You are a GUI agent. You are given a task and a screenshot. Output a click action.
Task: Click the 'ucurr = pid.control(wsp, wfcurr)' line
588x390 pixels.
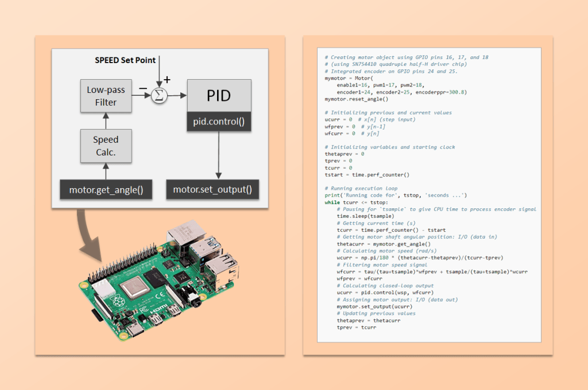tap(385, 292)
